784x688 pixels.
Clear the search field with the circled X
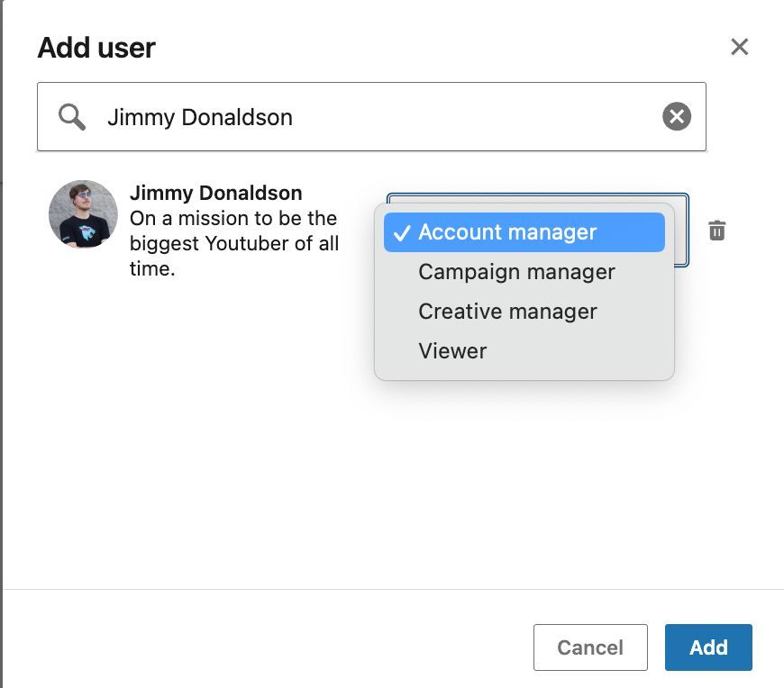[677, 116]
